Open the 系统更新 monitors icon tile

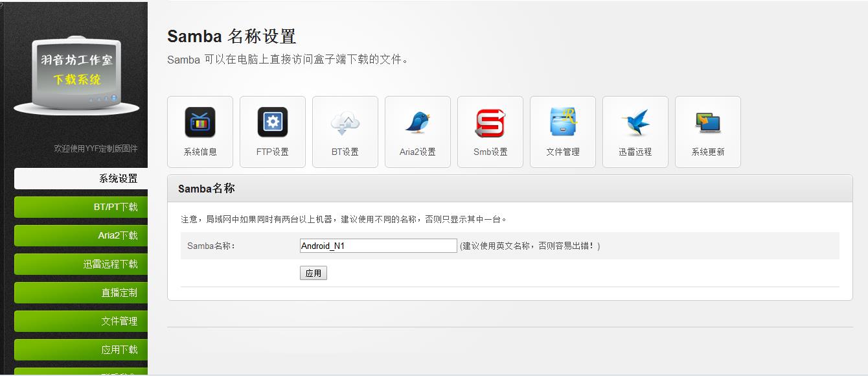click(x=708, y=132)
